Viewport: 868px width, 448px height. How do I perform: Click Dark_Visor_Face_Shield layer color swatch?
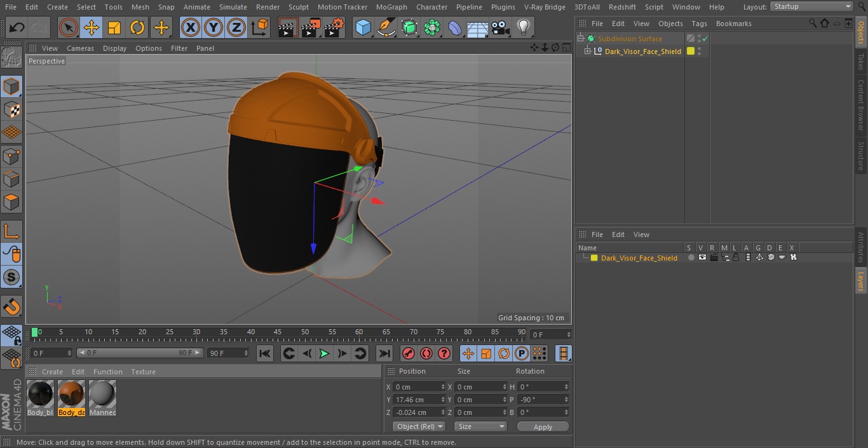coord(594,258)
